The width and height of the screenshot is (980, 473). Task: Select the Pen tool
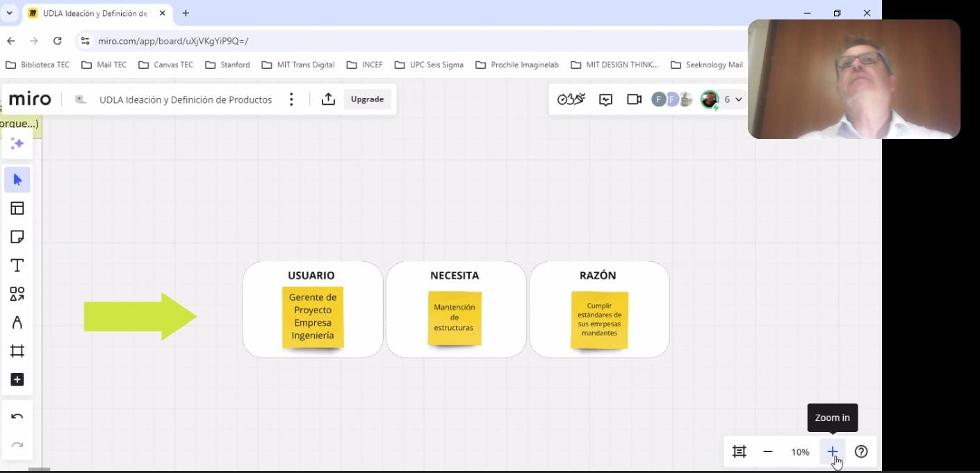coord(17,322)
